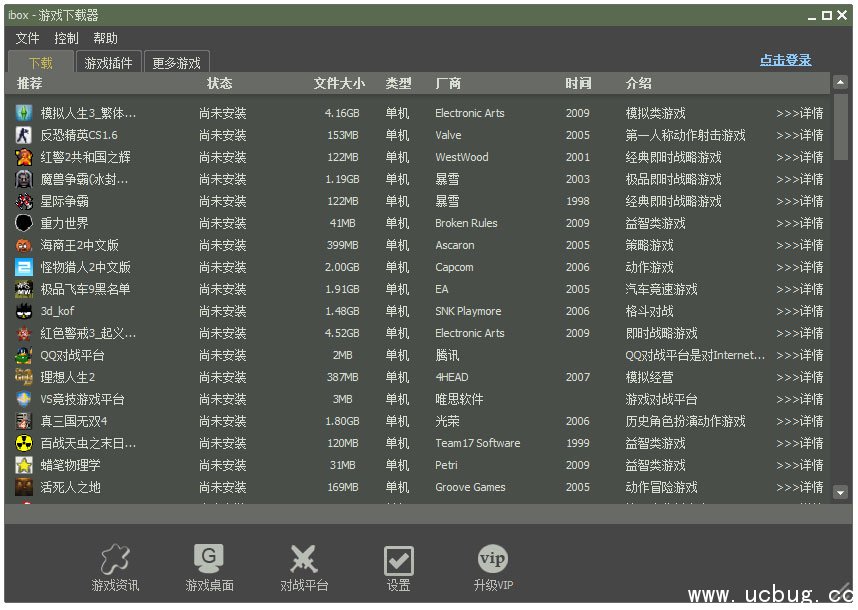The image size is (858, 610).
Task: Switch to the 游戏插件 tab
Action: (108, 63)
